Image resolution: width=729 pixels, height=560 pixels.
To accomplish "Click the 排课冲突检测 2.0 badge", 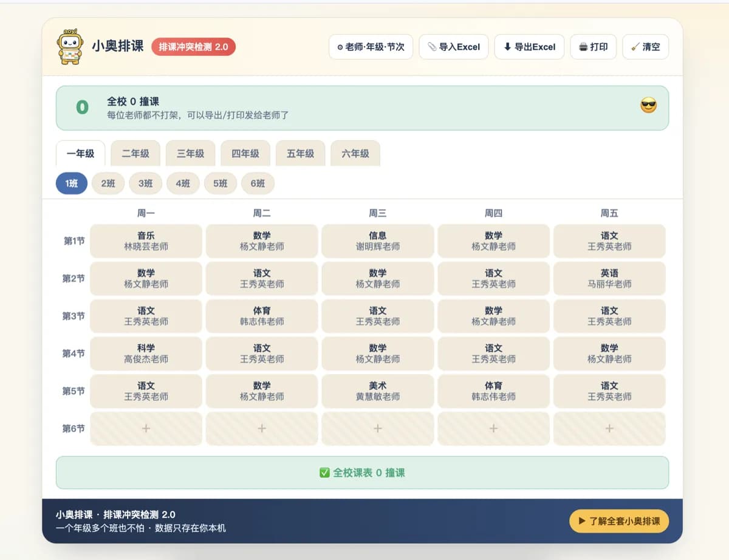I will [193, 47].
